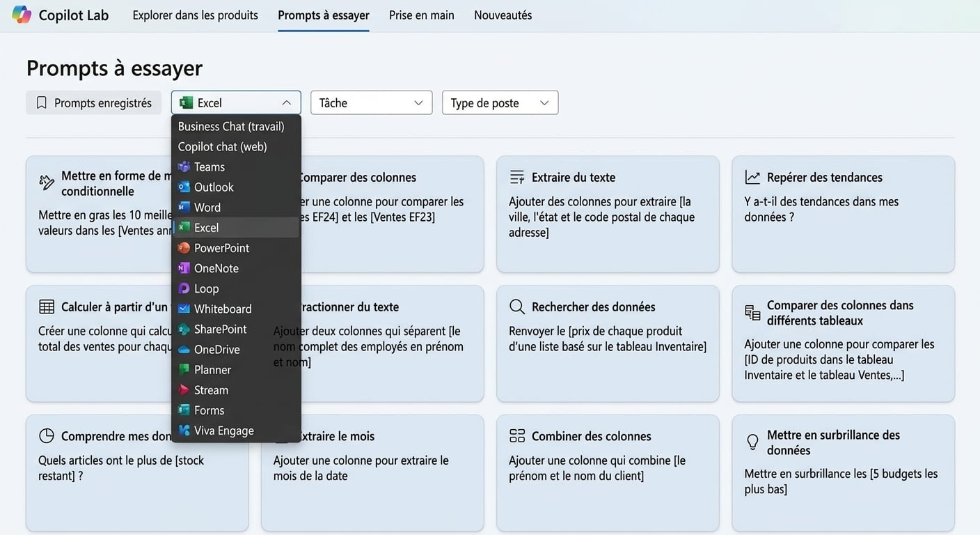Select the Planner icon in the list

click(184, 370)
